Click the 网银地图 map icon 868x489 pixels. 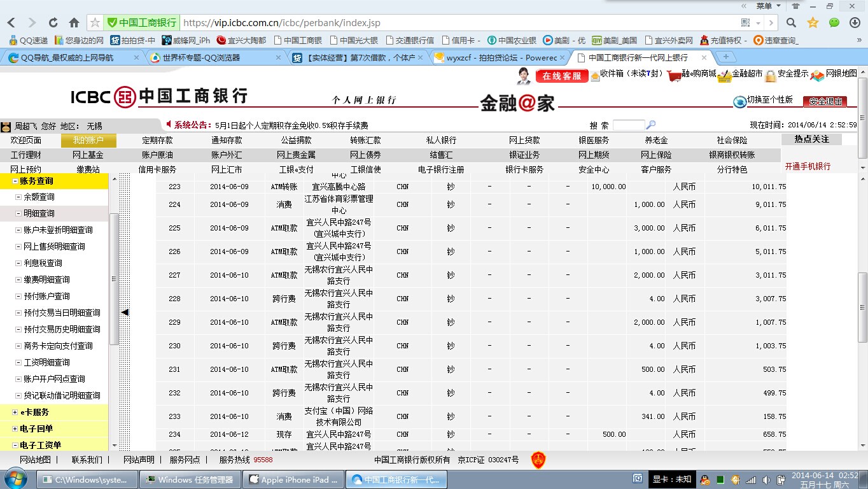coord(817,76)
